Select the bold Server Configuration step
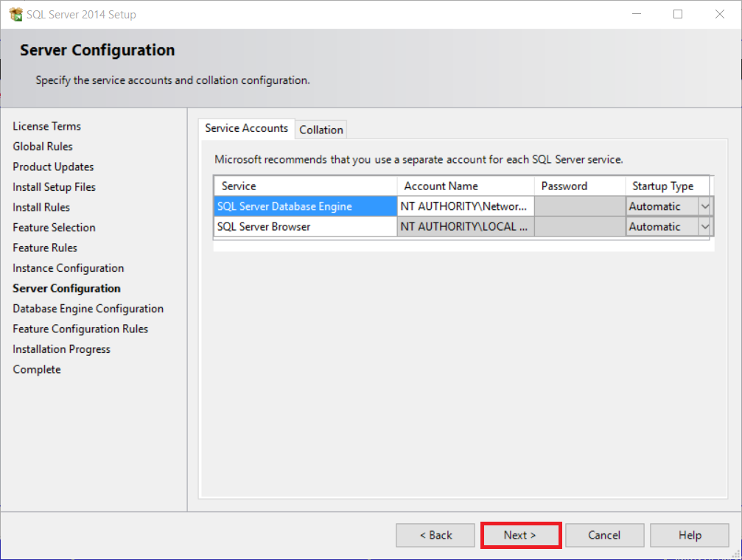 coord(67,288)
